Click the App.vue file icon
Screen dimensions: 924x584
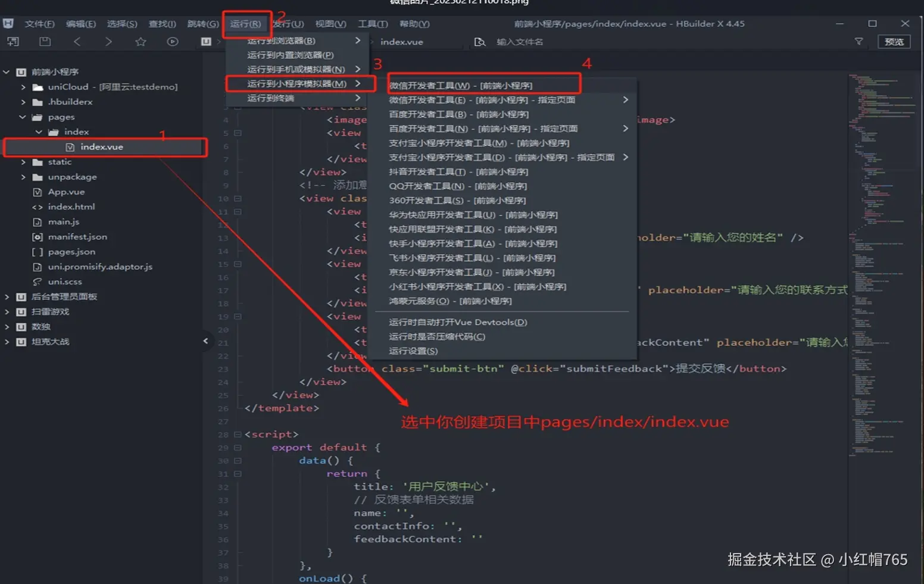point(38,192)
